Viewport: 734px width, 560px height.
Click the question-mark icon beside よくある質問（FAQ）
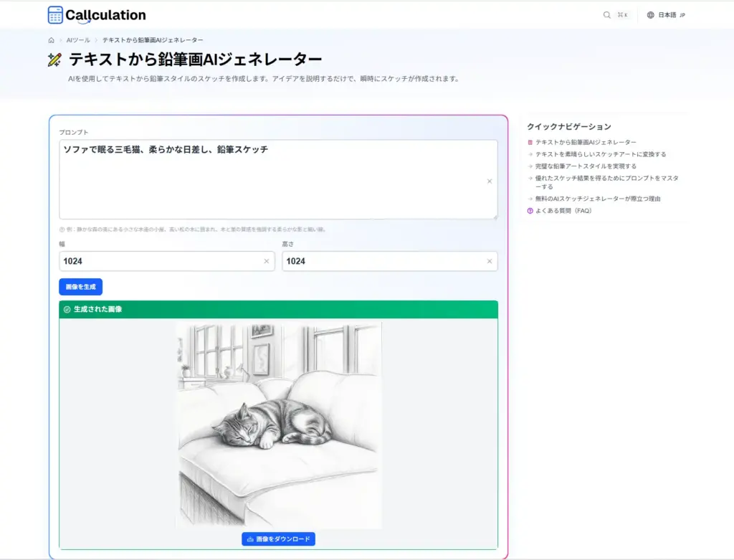tap(530, 211)
